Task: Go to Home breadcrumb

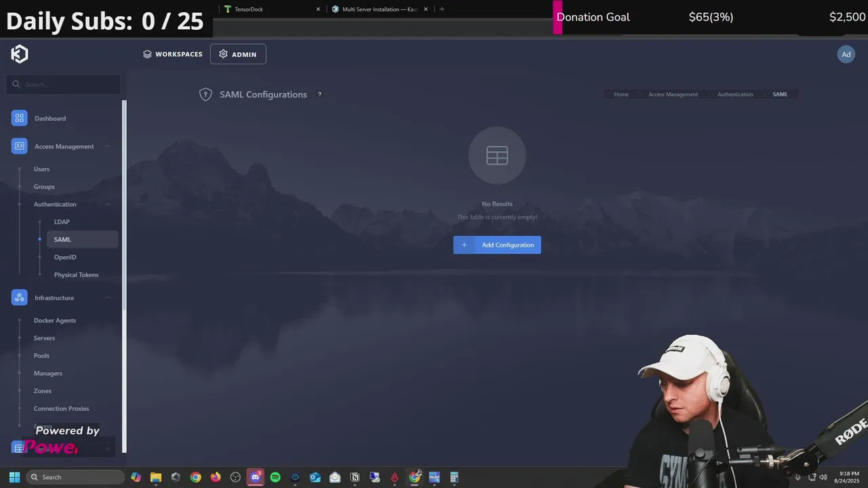Action: pos(621,94)
